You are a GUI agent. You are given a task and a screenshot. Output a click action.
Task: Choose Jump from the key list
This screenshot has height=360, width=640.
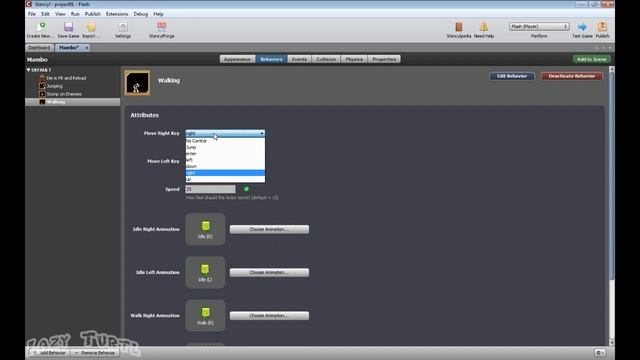coord(225,147)
